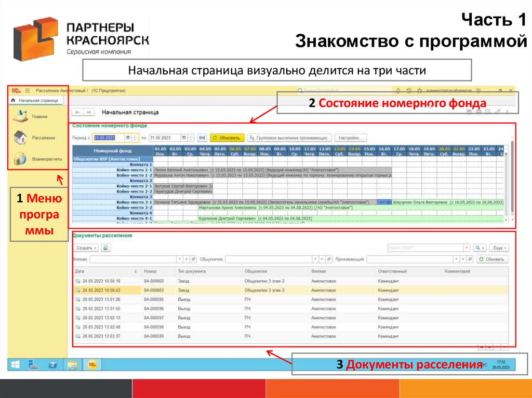Viewport: 532px width, 398px height.
Task: Expand the Общежитие filter dropdown arrow
Action: coord(315,259)
